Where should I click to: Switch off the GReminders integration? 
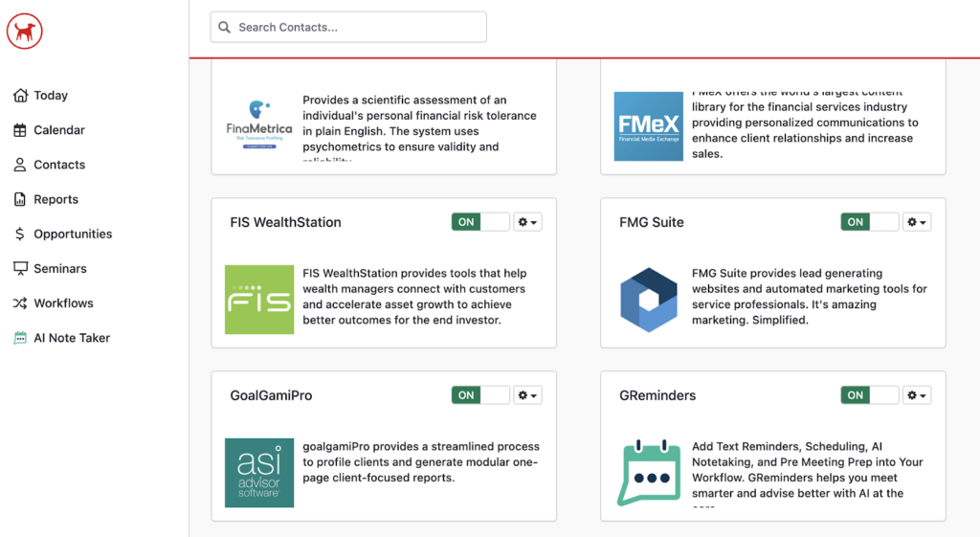click(869, 395)
